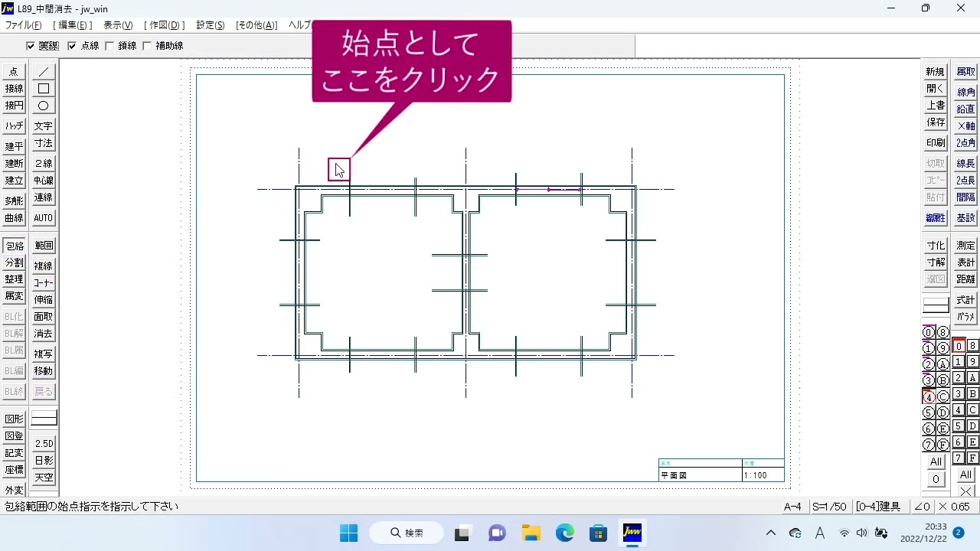Image resolution: width=980 pixels, height=551 pixels.
Task: Click the scale S=1/50 status button
Action: pyautogui.click(x=830, y=507)
